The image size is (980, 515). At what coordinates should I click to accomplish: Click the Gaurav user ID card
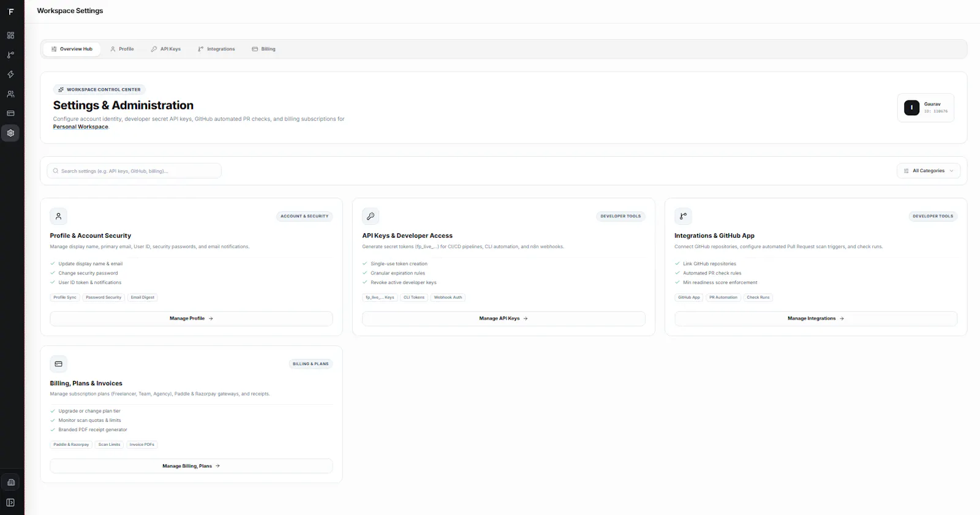(x=925, y=108)
